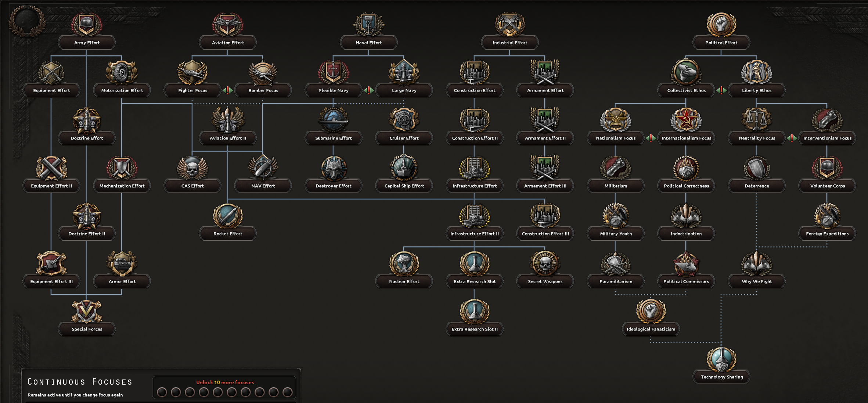Select the Army Effort helmet icon
Image resolution: width=868 pixels, height=403 pixels.
tap(87, 24)
